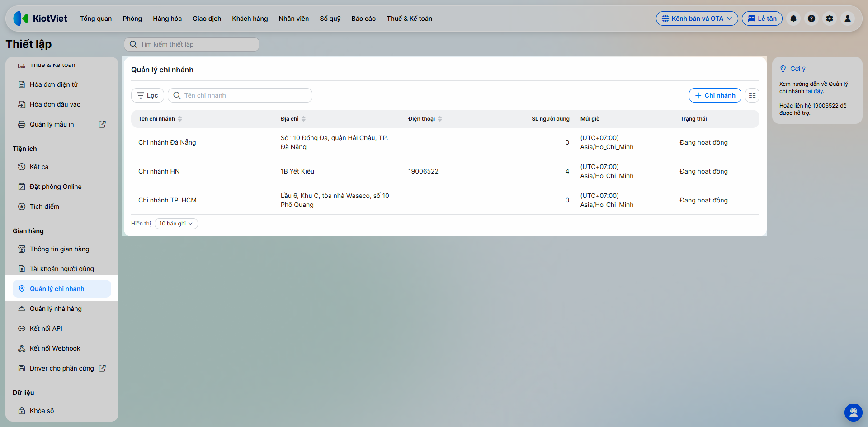Open Quản lý mẫu in external link icon
Image resolution: width=868 pixels, height=427 pixels.
pyautogui.click(x=102, y=124)
